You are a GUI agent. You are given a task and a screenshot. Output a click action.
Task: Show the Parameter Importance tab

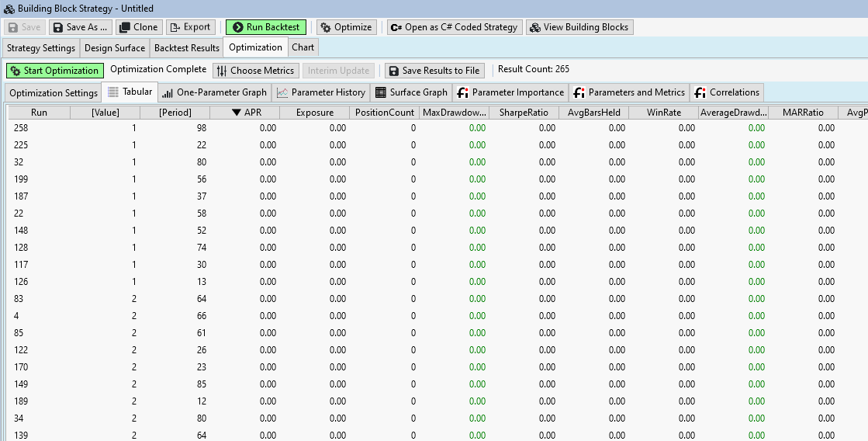tap(510, 92)
